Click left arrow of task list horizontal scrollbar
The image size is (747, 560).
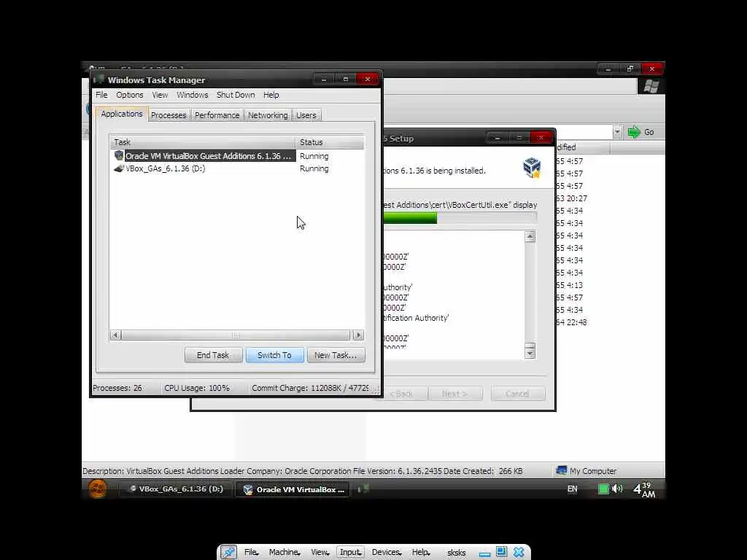click(115, 335)
